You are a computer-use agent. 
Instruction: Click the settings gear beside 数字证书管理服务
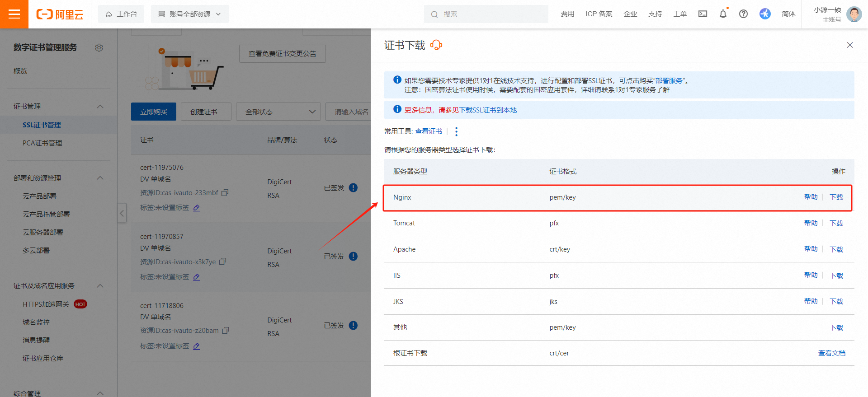point(99,47)
